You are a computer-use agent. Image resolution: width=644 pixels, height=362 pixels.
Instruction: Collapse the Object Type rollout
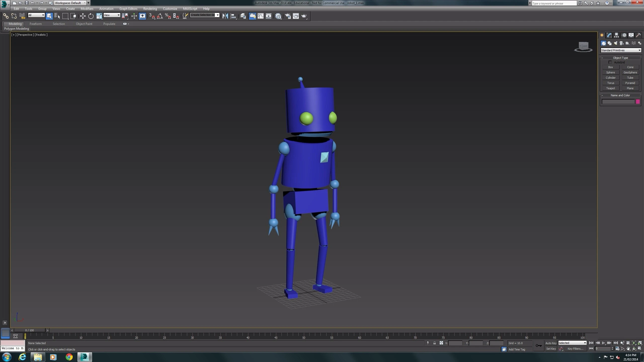620,58
